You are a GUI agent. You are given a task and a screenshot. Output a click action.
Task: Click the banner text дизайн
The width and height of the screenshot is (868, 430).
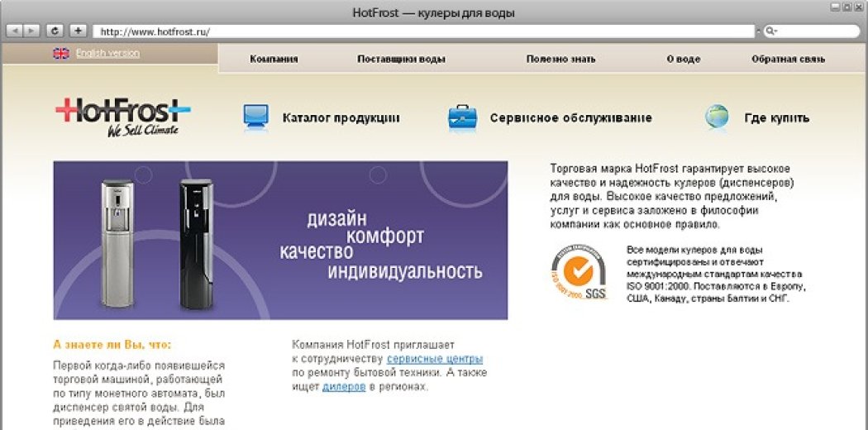tap(336, 219)
